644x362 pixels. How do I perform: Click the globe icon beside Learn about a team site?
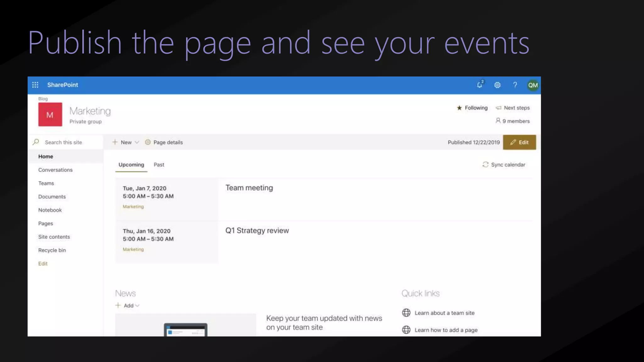tap(406, 313)
